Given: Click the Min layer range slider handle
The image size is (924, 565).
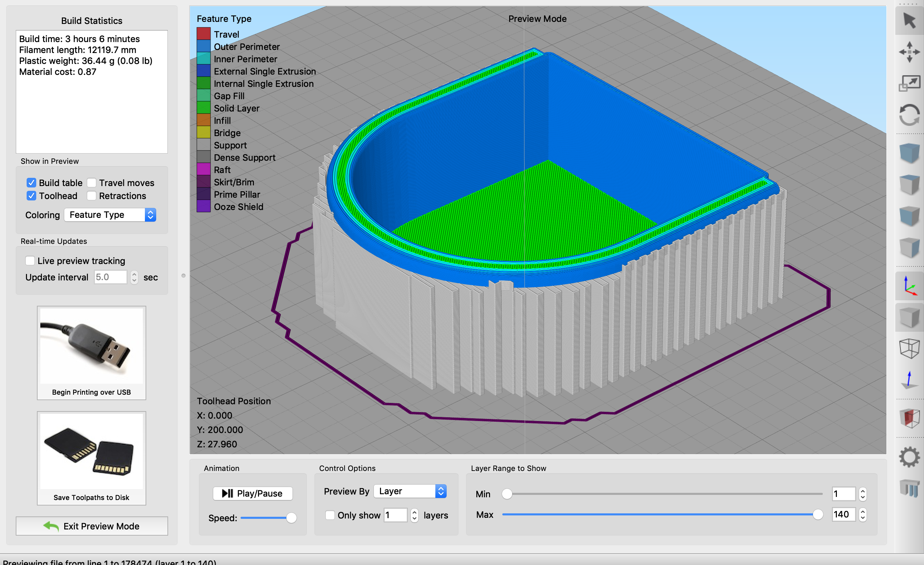Looking at the screenshot, I should [507, 494].
